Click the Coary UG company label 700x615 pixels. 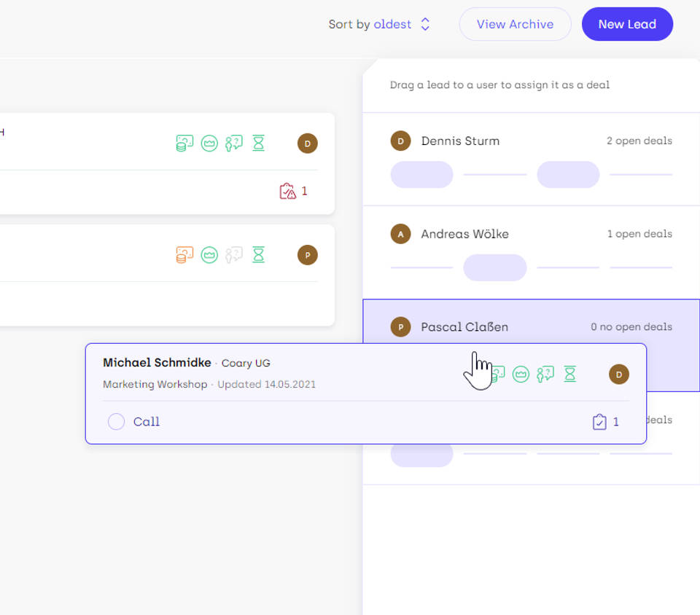[x=246, y=364]
